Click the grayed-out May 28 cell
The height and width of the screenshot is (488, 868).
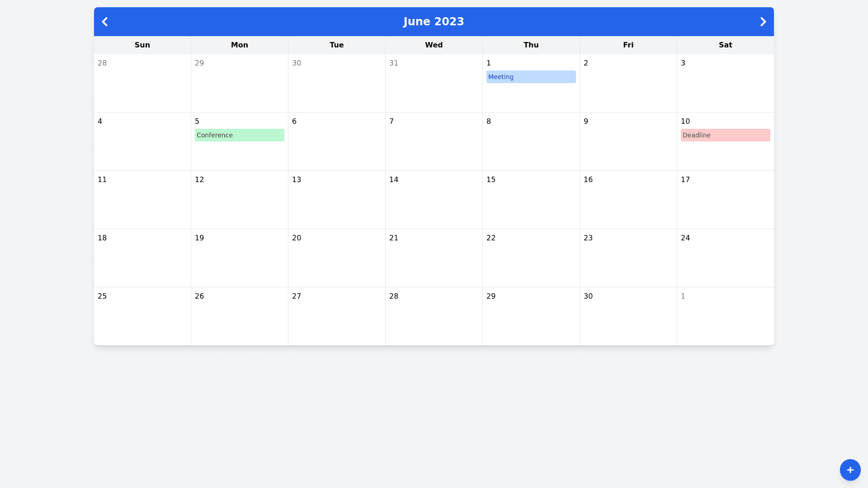pos(142,83)
